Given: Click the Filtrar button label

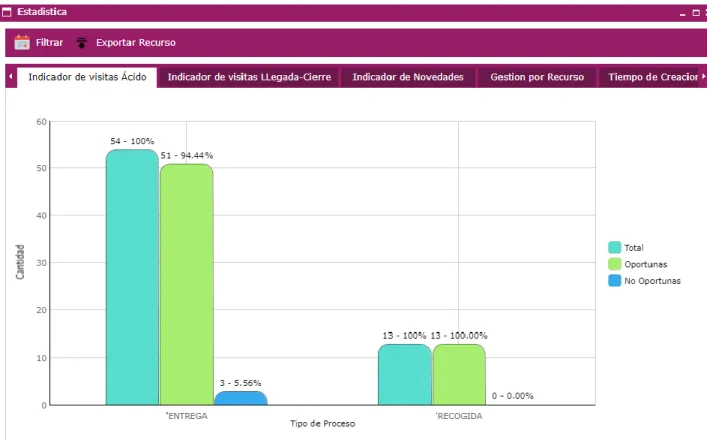Looking at the screenshot, I should pyautogui.click(x=49, y=42).
